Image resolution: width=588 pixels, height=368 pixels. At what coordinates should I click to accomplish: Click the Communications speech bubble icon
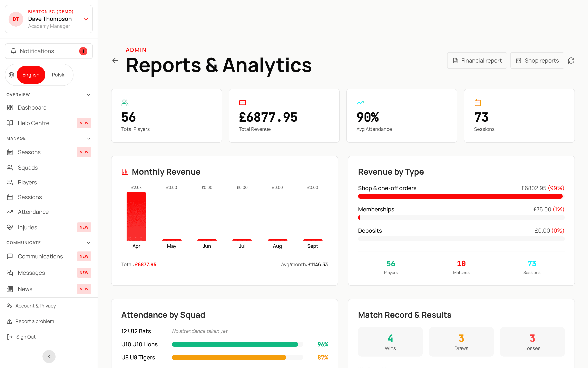click(10, 256)
